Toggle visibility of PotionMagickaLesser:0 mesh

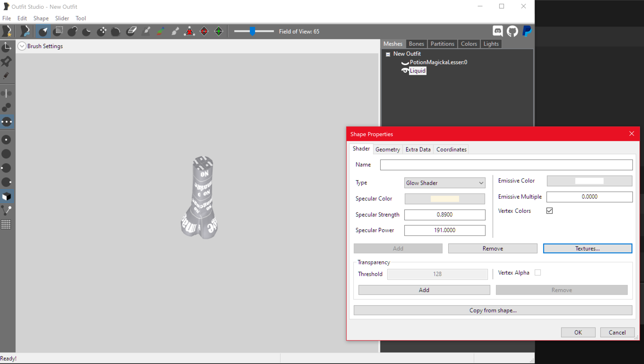[405, 62]
